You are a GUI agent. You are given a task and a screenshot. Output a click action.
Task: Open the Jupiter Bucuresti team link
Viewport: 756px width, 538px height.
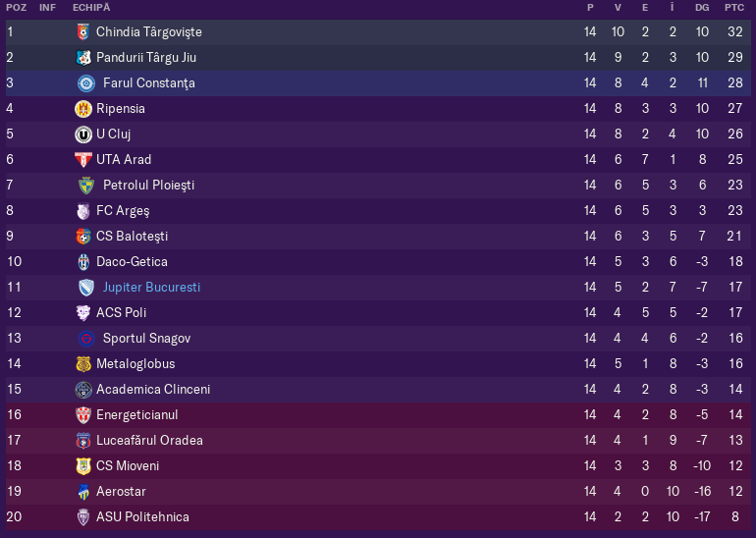pyautogui.click(x=151, y=288)
